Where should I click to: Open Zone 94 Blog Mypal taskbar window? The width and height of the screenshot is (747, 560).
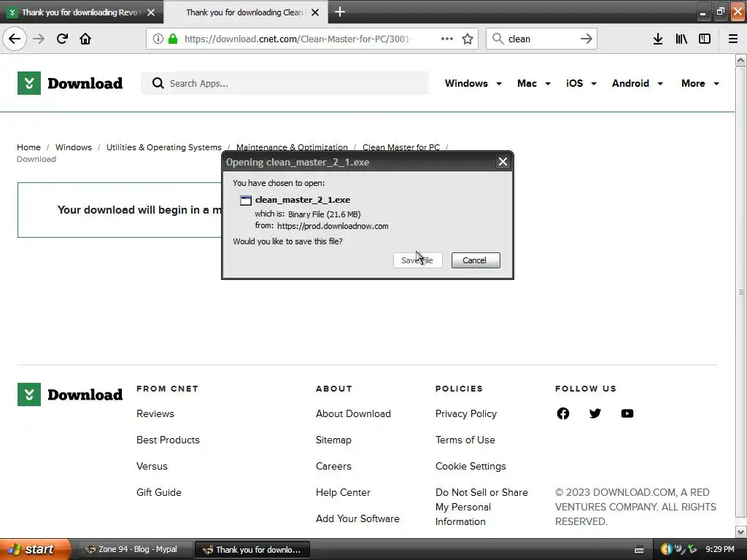point(134,550)
